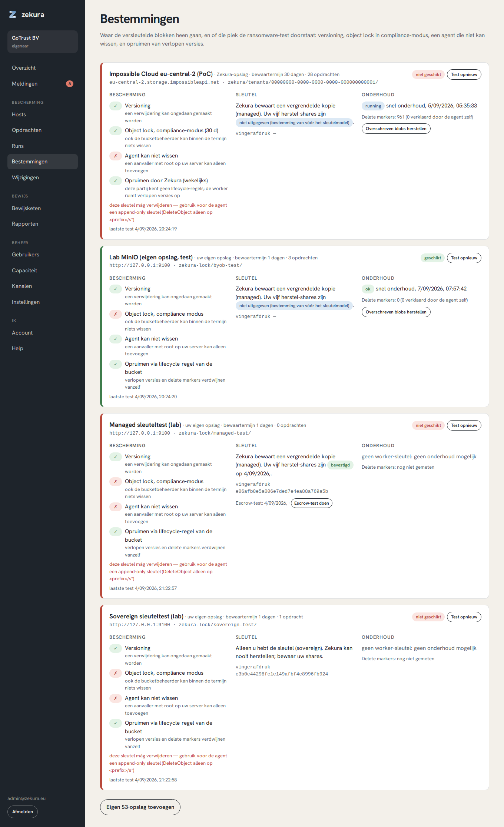Open the Wijzigingen sidebar item
The width and height of the screenshot is (504, 827).
tap(43, 177)
